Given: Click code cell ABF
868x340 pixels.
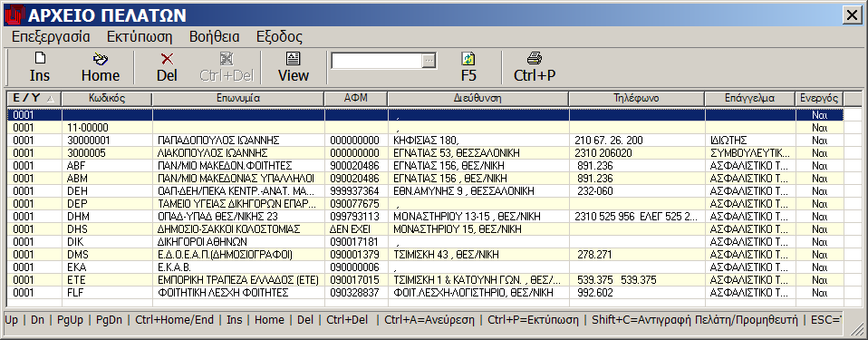Looking at the screenshot, I should click(77, 166).
